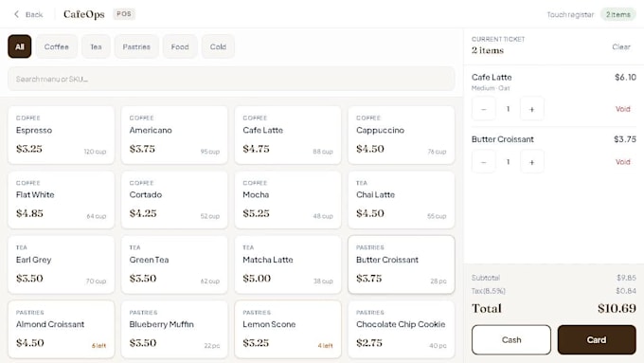Filter menu by Tea category
The width and height of the screenshot is (644, 363).
[96, 46]
